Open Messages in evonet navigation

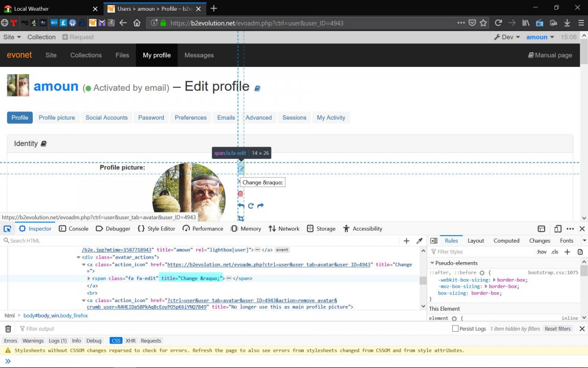click(199, 55)
